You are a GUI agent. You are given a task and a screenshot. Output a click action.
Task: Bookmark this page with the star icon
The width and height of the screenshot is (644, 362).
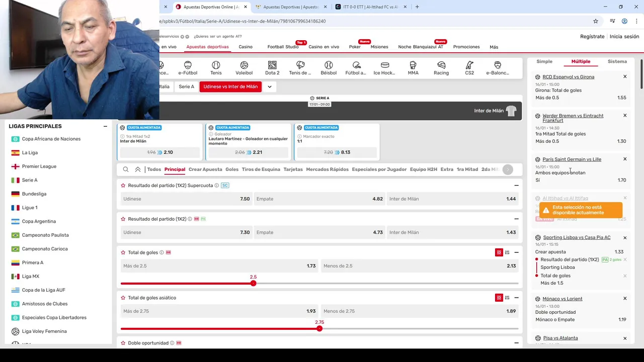[x=596, y=21]
